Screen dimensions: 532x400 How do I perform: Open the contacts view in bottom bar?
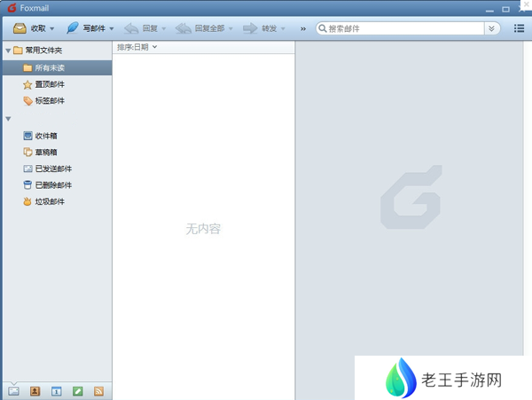pos(35,390)
